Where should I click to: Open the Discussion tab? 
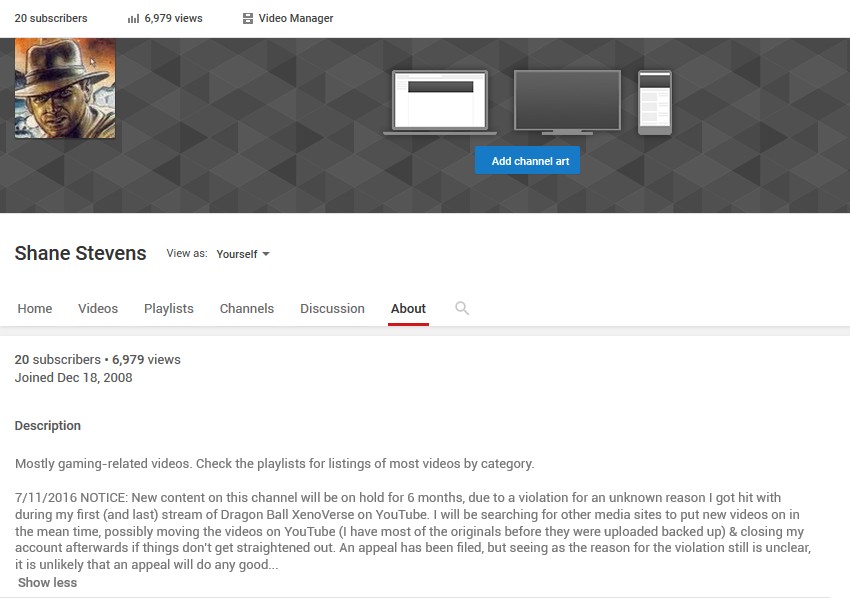click(332, 309)
